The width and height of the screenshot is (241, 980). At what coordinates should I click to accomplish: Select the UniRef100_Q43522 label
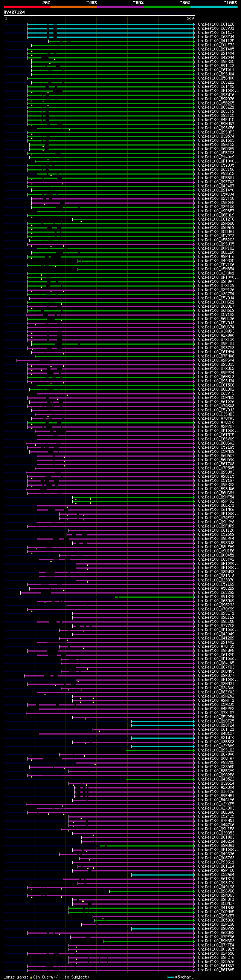coord(216,779)
